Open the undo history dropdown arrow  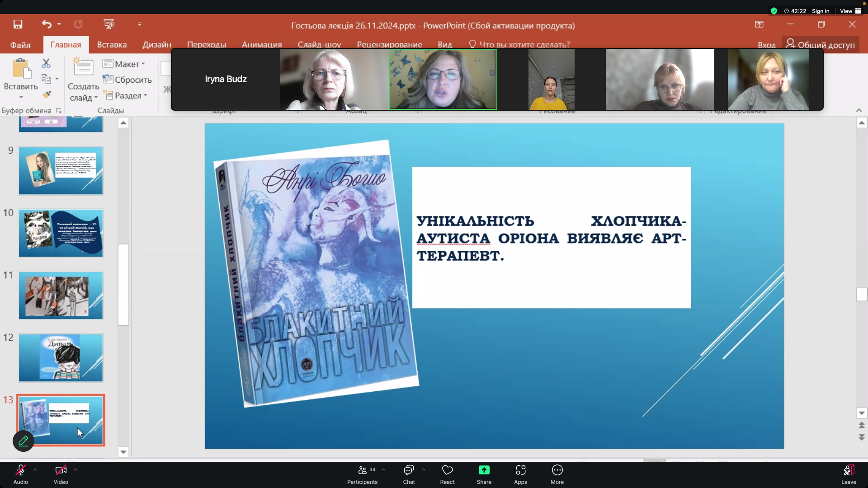[x=59, y=24]
